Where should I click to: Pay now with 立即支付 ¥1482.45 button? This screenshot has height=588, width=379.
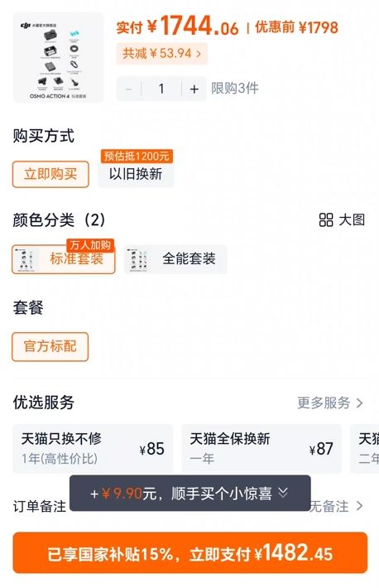click(190, 552)
